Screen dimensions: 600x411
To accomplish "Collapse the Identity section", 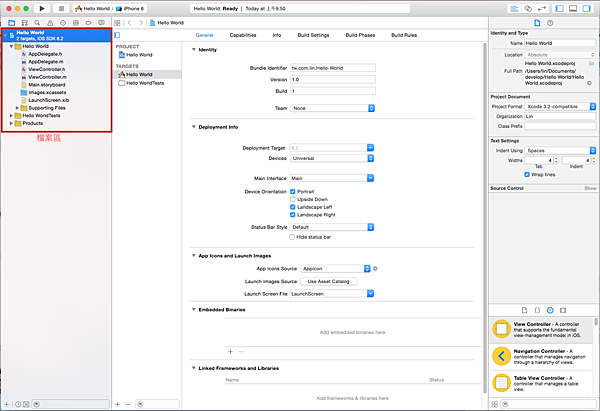I will pyautogui.click(x=194, y=49).
